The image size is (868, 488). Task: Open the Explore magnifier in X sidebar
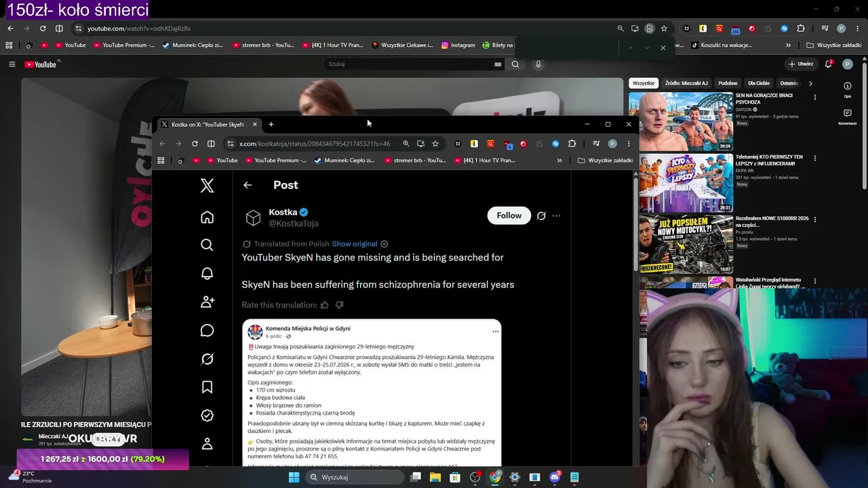(x=208, y=245)
